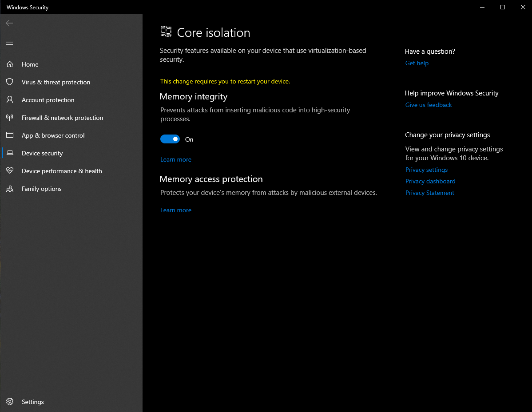Viewport: 532px width, 412px height.
Task: Open Learn more under Memory integrity
Action: point(176,160)
